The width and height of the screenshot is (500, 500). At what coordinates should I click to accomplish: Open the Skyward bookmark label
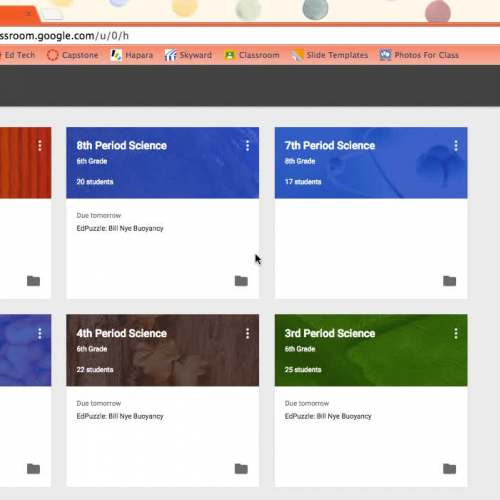(x=196, y=55)
